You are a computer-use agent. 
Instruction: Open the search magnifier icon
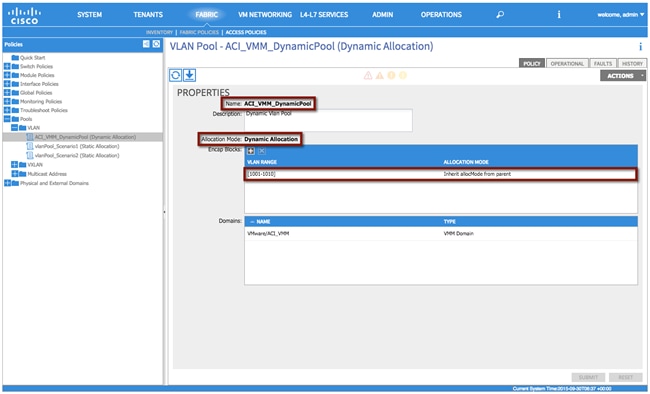point(500,15)
